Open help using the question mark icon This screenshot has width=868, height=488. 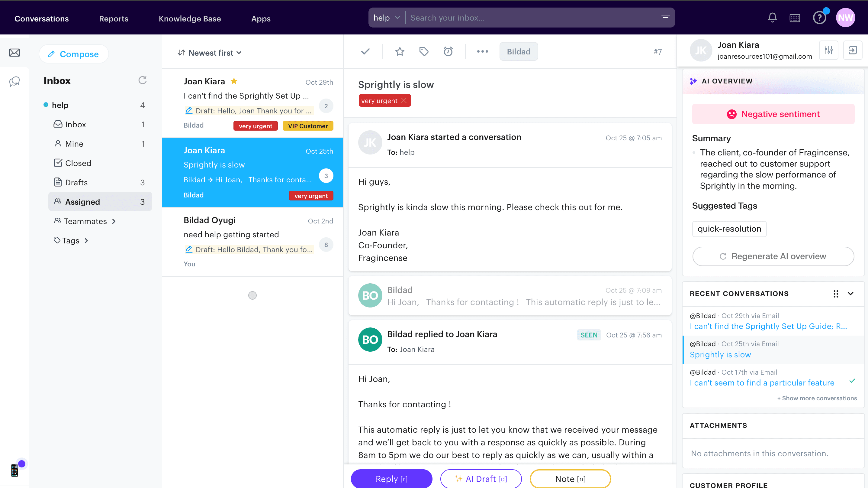819,18
